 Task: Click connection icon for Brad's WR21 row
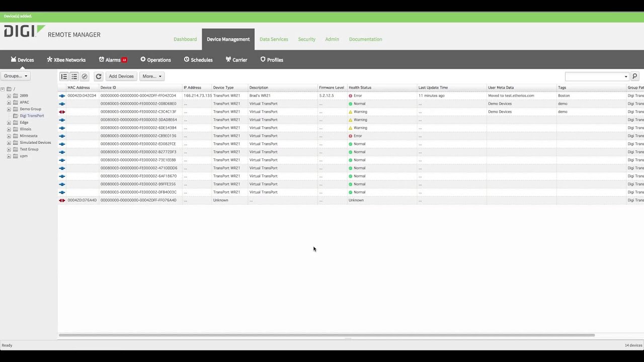62,96
